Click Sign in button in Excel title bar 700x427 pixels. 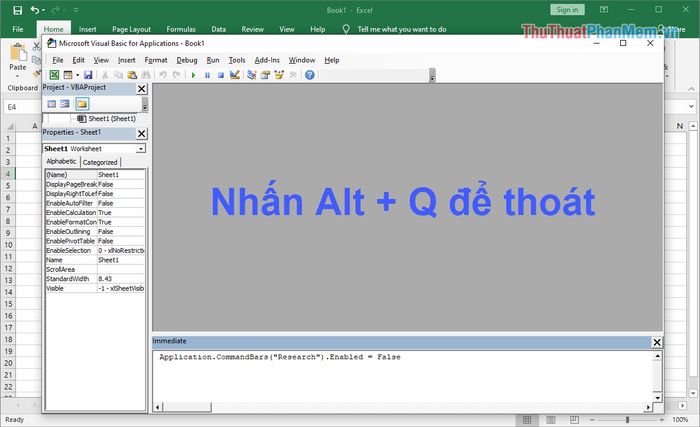click(x=567, y=10)
